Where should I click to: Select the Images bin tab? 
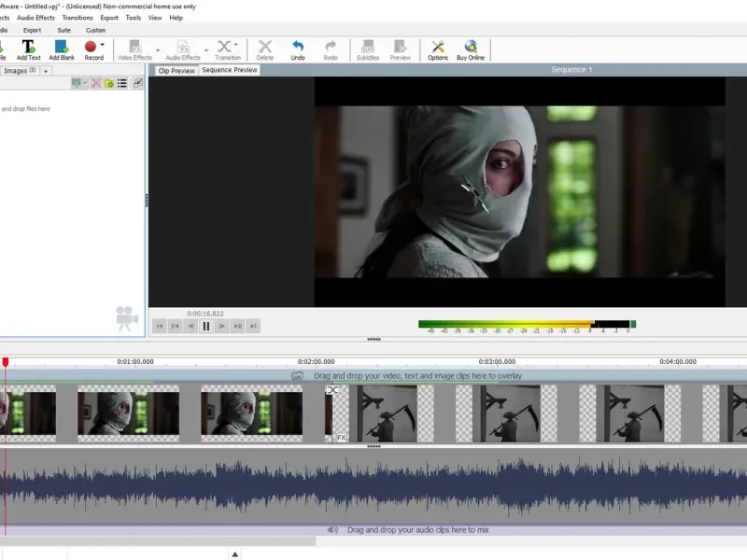[19, 71]
